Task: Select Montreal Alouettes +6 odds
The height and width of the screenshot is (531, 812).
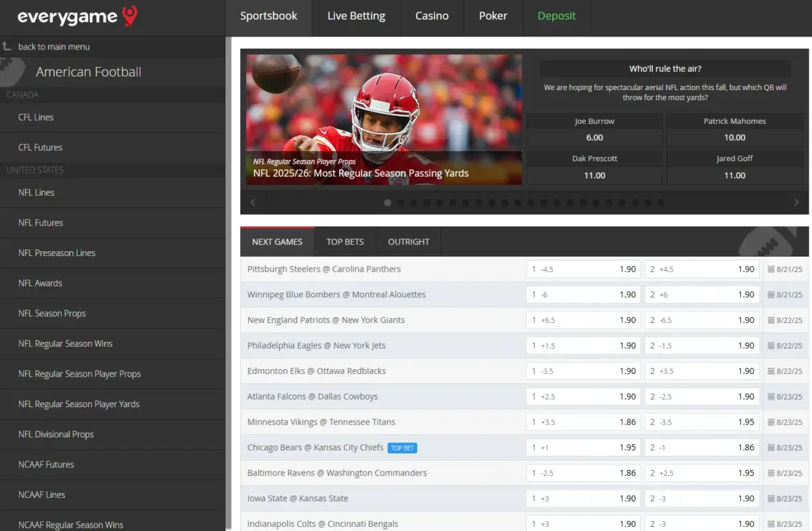Action: [702, 295]
